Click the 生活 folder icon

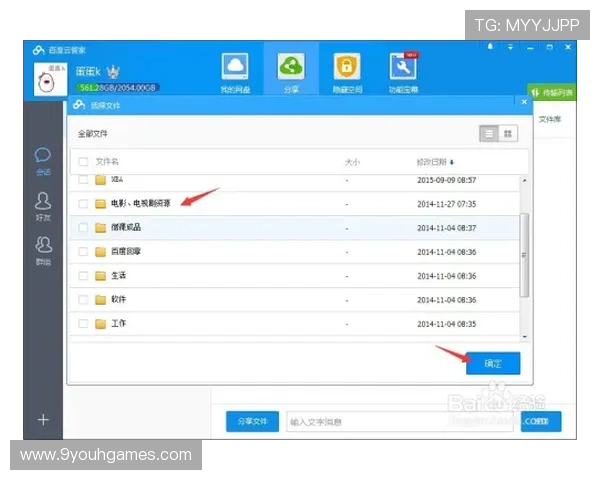tap(100, 276)
